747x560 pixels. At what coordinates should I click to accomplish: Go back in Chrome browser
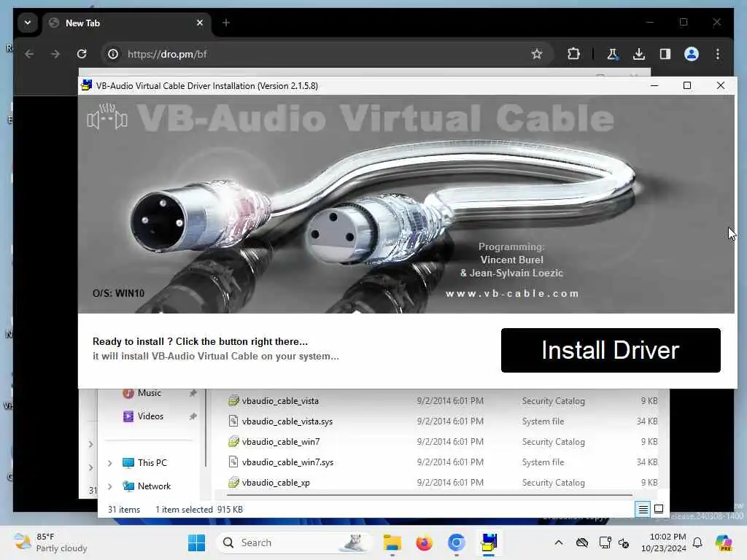tap(29, 54)
